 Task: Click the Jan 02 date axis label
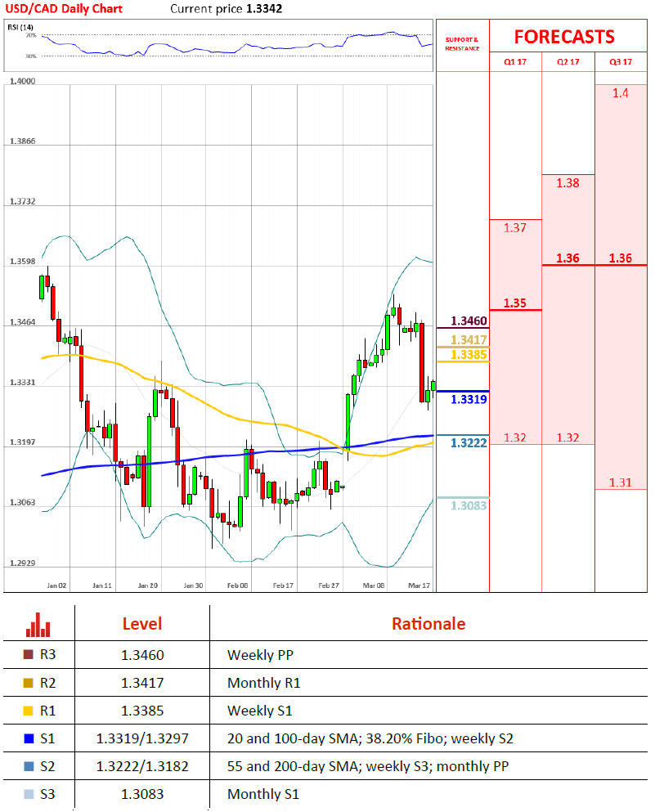click(x=56, y=585)
